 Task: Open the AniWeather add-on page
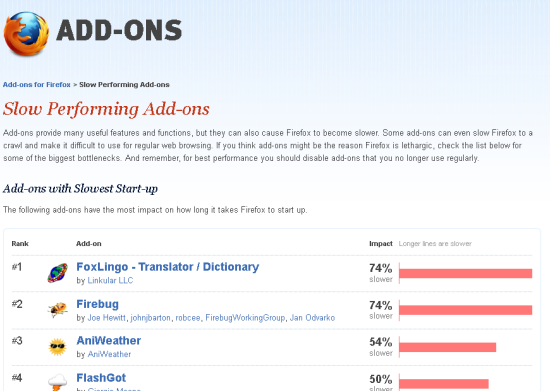coord(109,341)
